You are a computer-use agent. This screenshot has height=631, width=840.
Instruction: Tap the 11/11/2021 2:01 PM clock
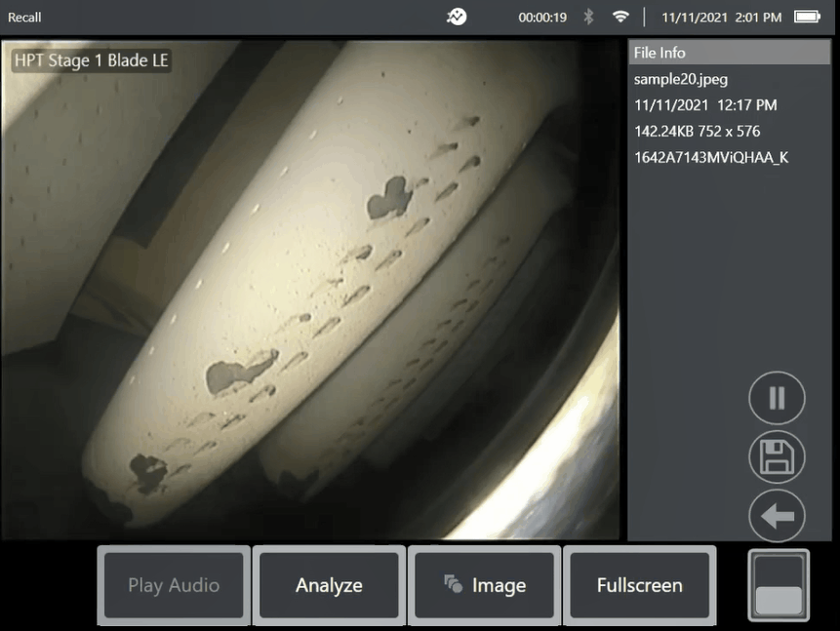tap(721, 18)
